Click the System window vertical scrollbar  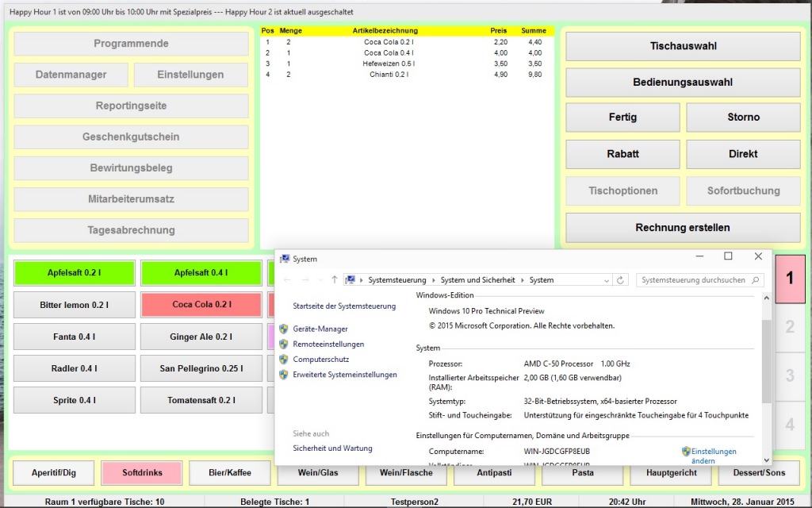(767, 361)
